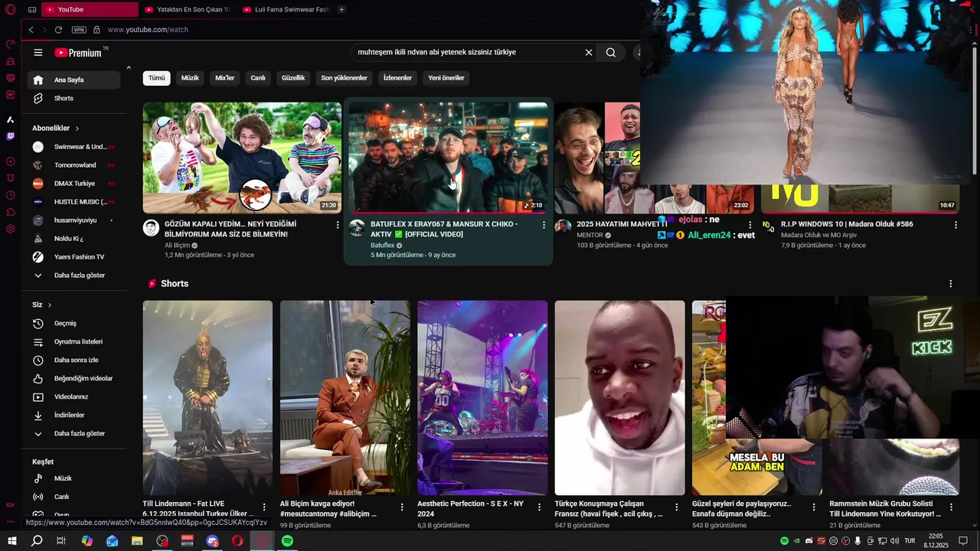
Task: Open Daha sonra izle list
Action: click(x=73, y=360)
